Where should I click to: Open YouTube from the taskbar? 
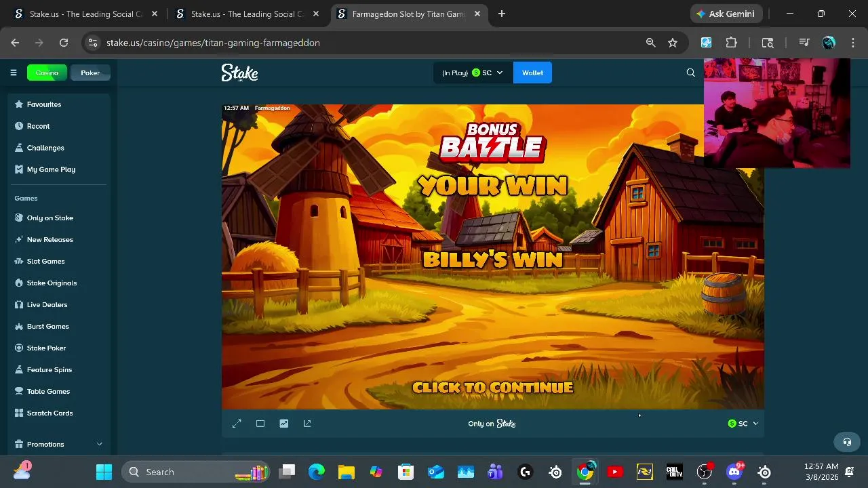coord(615,472)
